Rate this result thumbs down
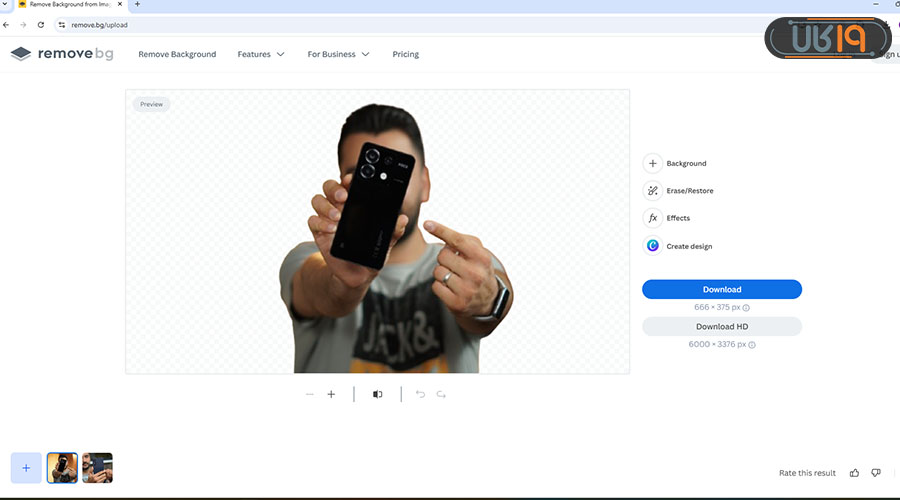900x500 pixels. (x=876, y=472)
